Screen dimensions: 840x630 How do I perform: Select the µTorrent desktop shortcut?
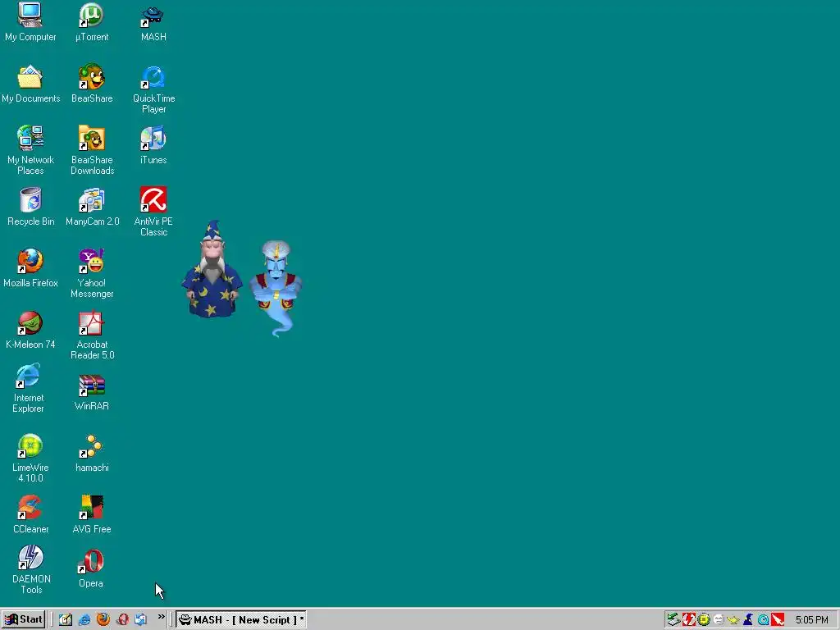tap(92, 22)
